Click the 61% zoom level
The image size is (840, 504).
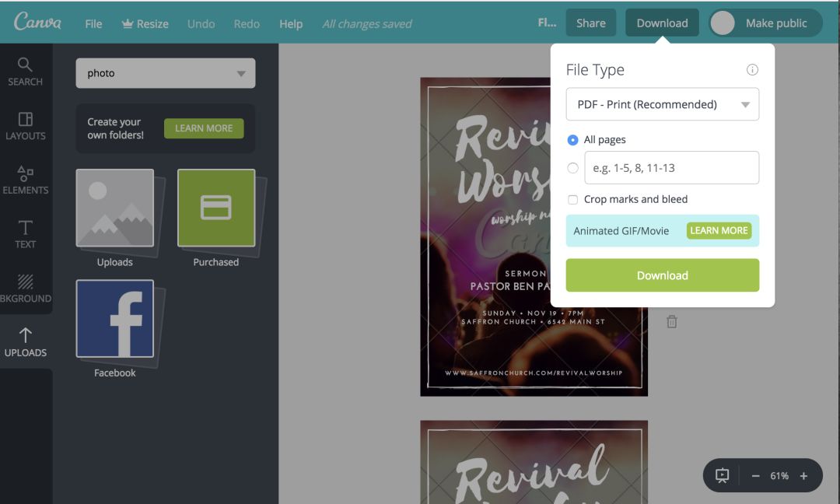[779, 476]
